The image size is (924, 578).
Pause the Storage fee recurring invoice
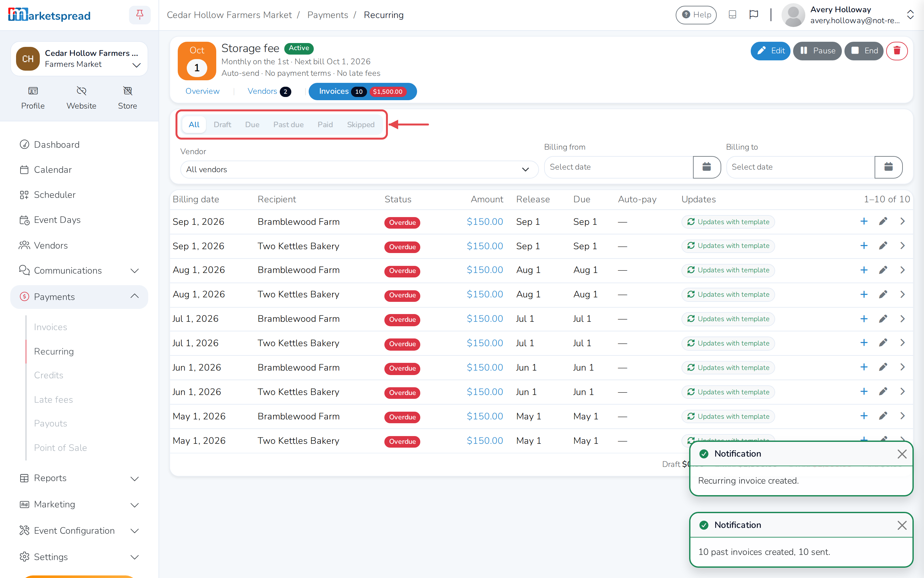817,51
